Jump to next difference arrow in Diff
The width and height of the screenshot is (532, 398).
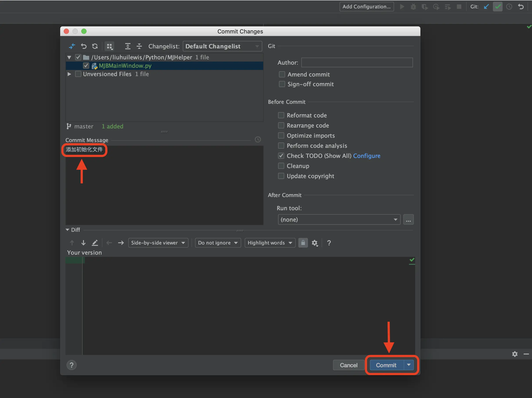pyautogui.click(x=83, y=243)
